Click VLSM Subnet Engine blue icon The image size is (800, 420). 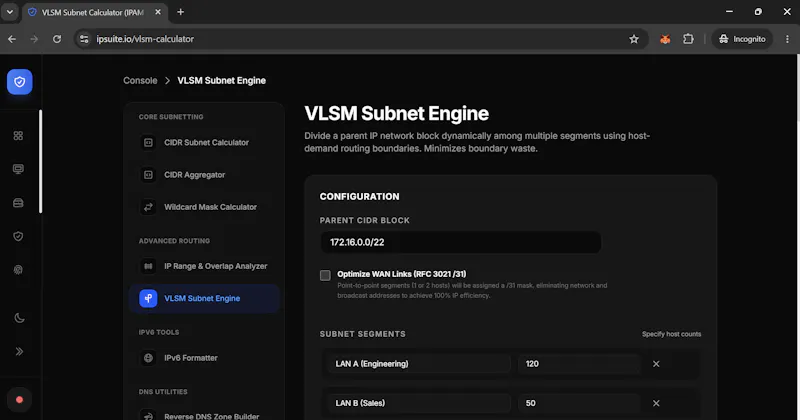[148, 299]
